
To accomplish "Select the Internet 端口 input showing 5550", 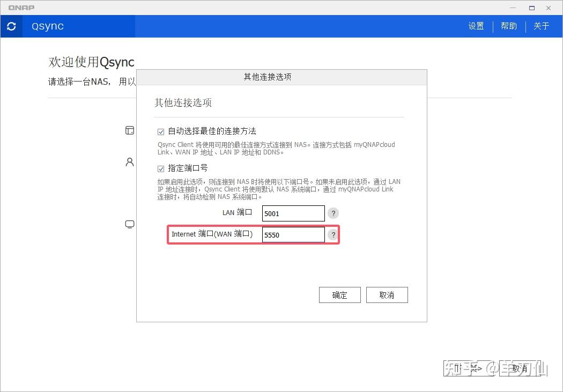I will 293,234.
